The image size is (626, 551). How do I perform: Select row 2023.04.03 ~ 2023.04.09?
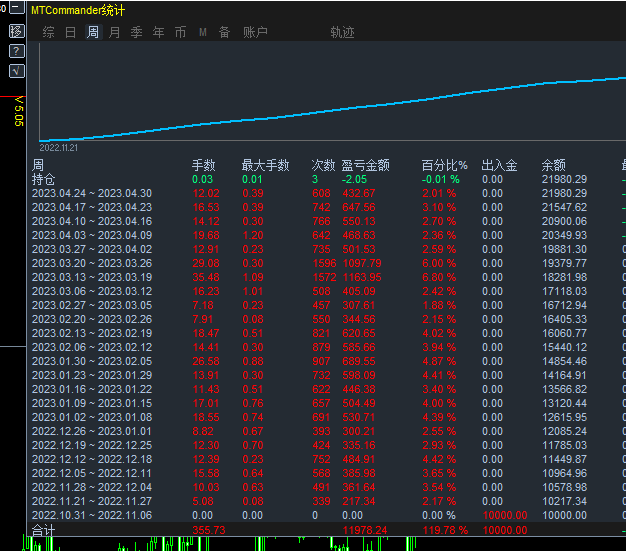[326, 235]
